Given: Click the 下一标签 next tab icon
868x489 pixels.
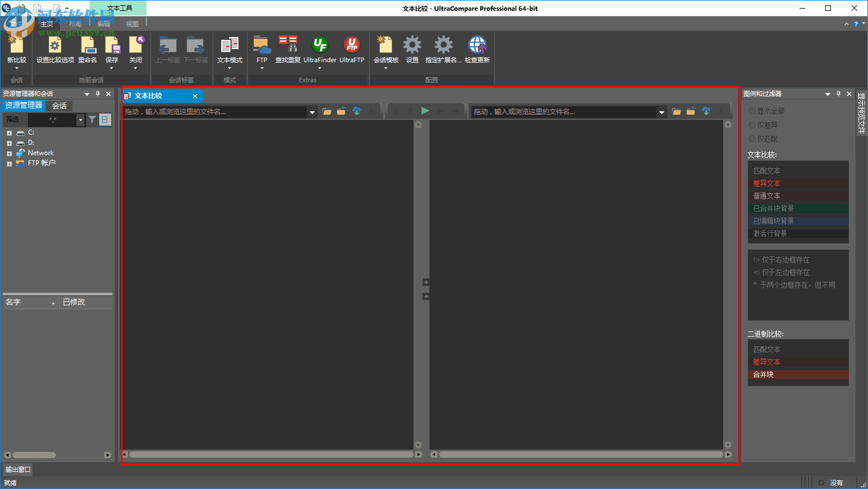Looking at the screenshot, I should point(195,50).
